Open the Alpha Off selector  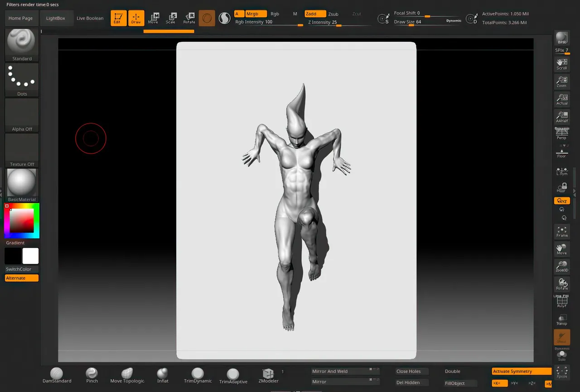point(22,115)
